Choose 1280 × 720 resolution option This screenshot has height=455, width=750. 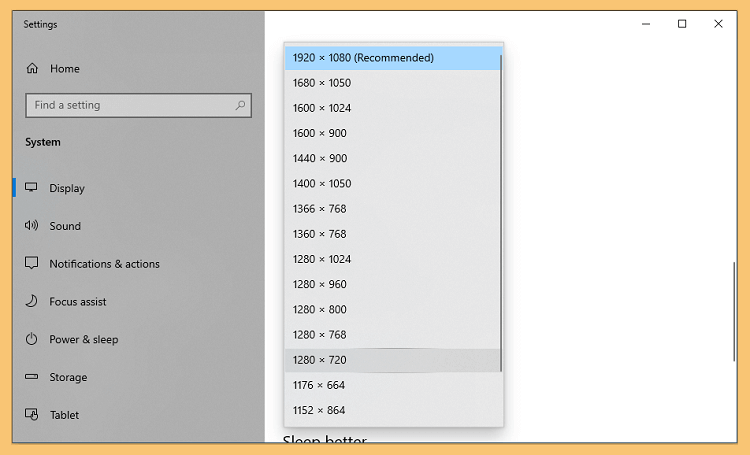click(x=393, y=360)
